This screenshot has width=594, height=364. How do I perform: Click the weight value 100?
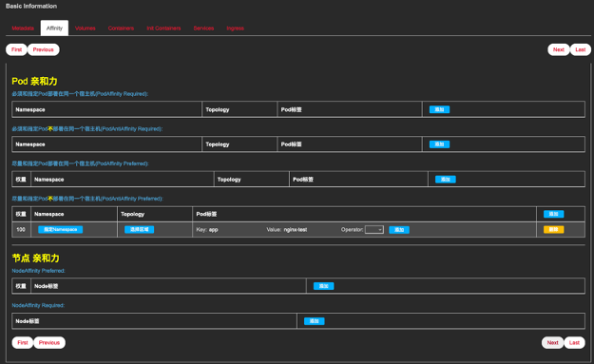[21, 230]
